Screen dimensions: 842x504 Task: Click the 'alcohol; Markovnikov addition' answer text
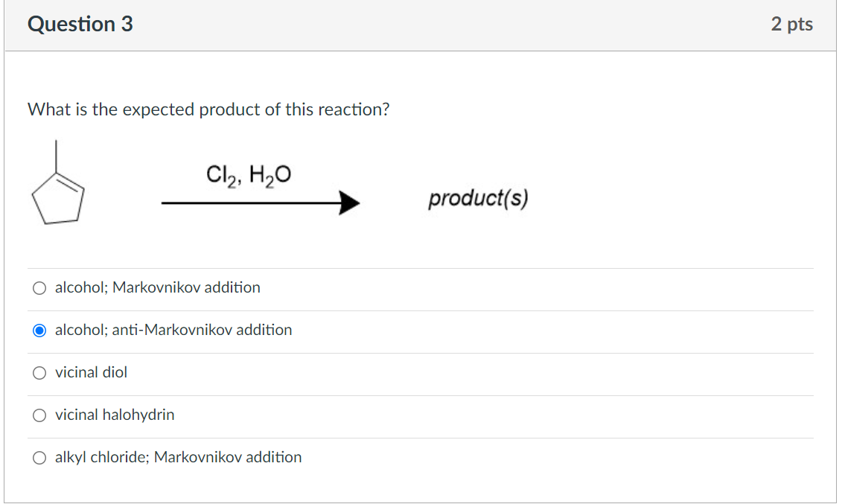(157, 287)
